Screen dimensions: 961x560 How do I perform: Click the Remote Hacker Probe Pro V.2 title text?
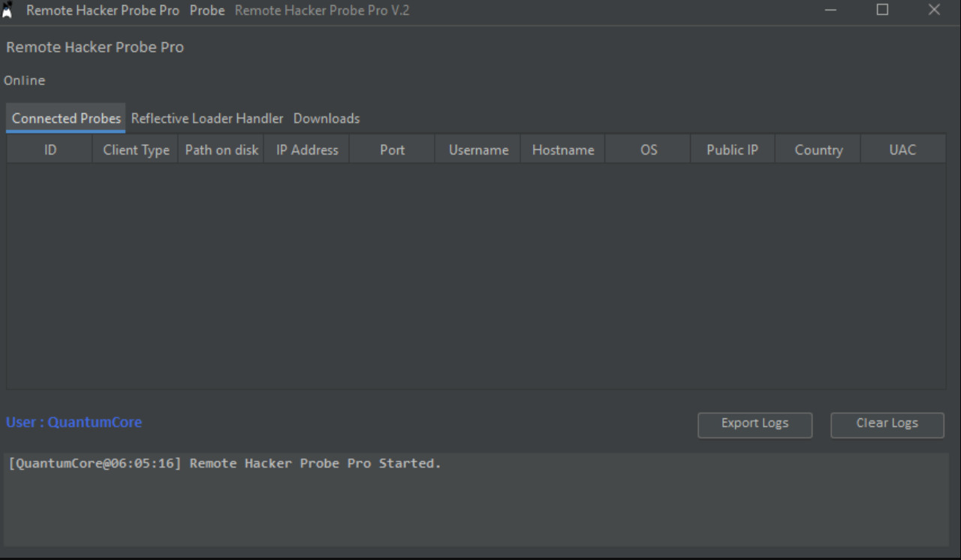point(322,11)
